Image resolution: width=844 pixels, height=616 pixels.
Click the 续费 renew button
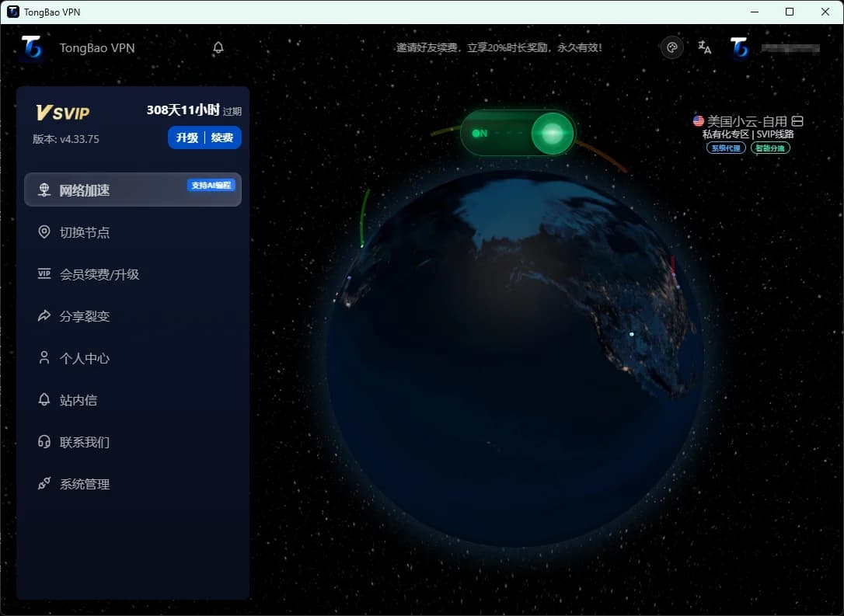pos(223,137)
